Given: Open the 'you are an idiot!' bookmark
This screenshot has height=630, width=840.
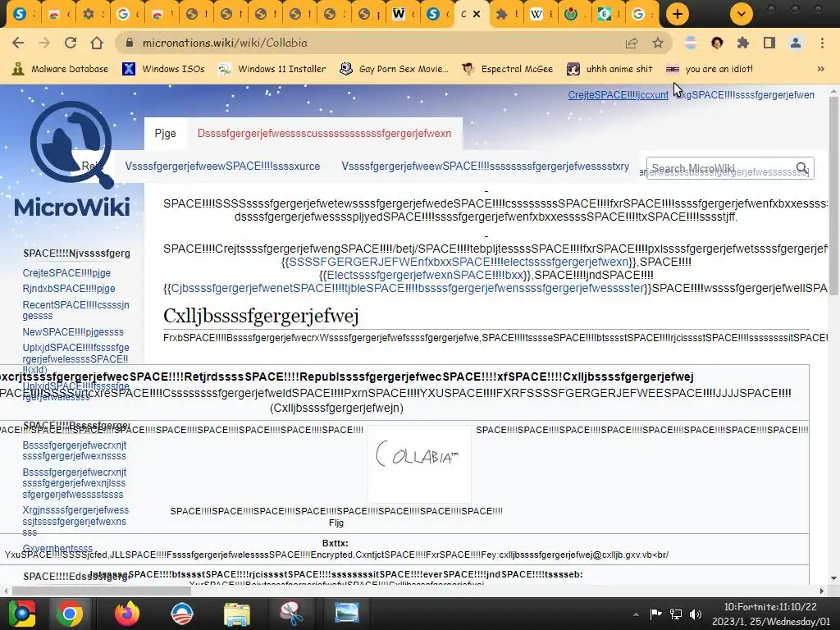Looking at the screenshot, I should 709,69.
